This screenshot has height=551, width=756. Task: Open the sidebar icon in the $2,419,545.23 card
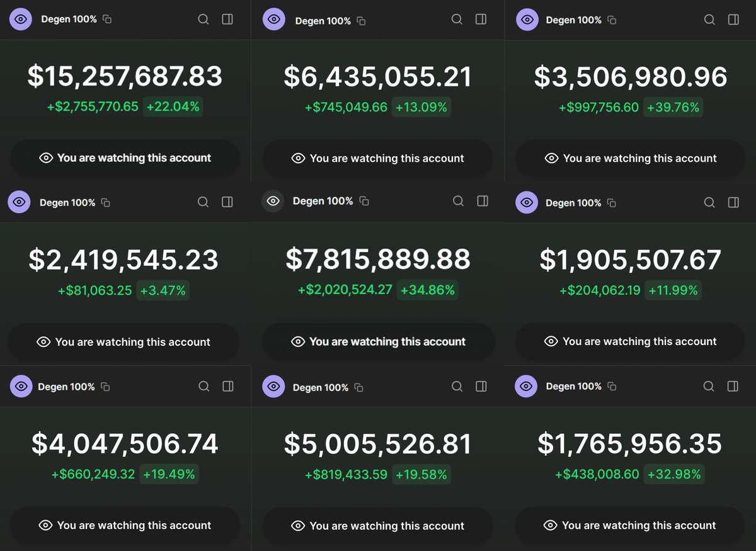tap(227, 202)
